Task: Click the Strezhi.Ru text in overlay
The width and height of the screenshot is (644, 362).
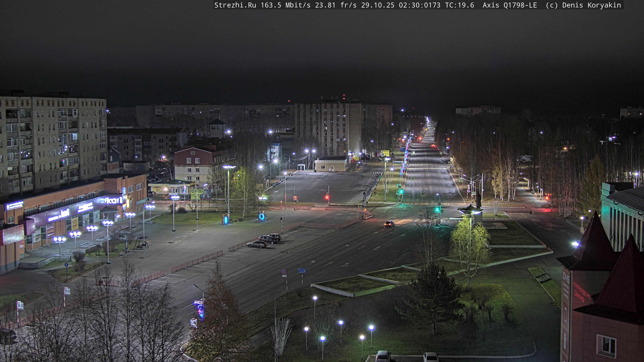Action: click(235, 5)
